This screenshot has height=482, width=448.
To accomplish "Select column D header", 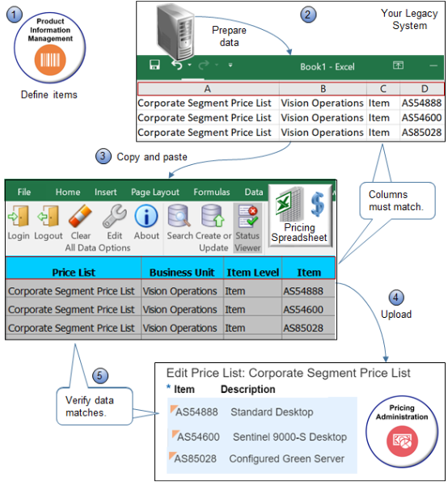I will pos(422,89).
